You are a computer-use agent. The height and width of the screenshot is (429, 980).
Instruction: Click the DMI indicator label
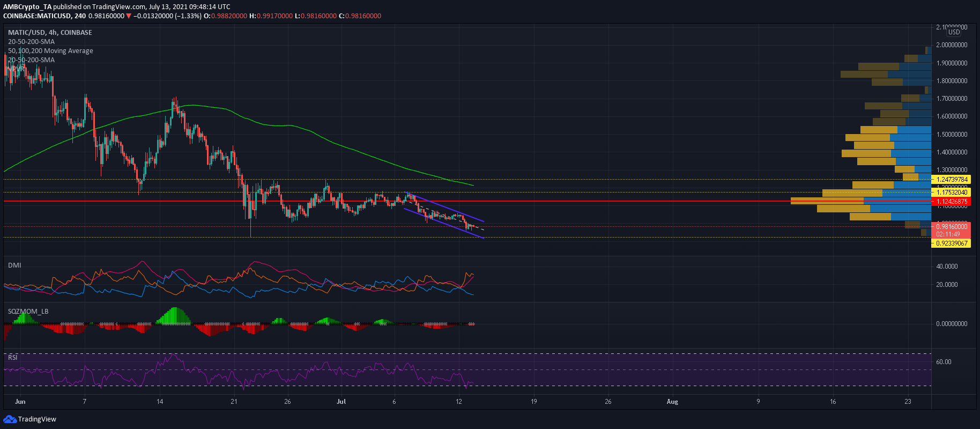click(x=14, y=265)
